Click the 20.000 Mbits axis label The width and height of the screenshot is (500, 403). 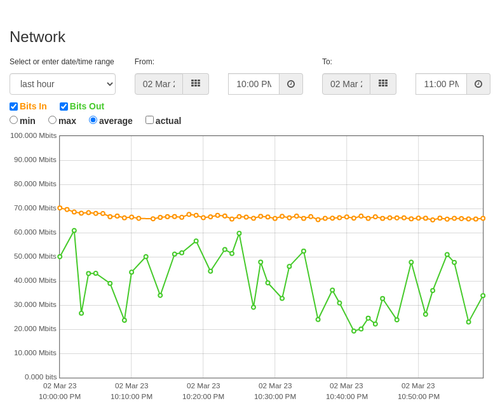click(x=35, y=329)
